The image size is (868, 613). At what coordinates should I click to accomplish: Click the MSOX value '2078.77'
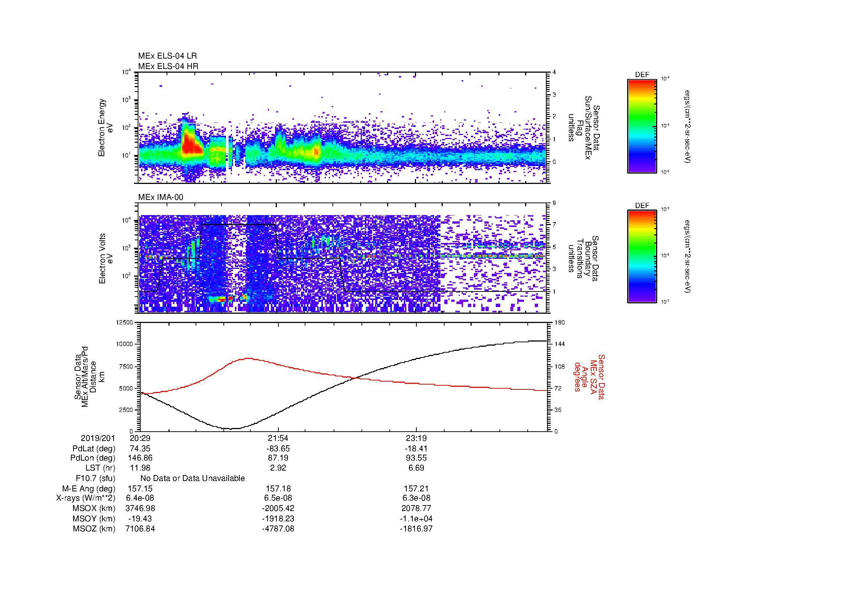[x=416, y=509]
